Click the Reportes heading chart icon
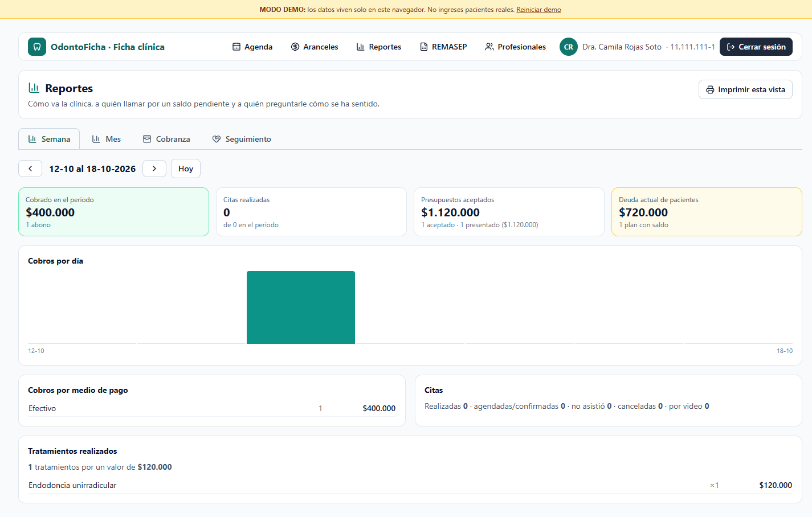The image size is (812, 517). pyautogui.click(x=34, y=88)
